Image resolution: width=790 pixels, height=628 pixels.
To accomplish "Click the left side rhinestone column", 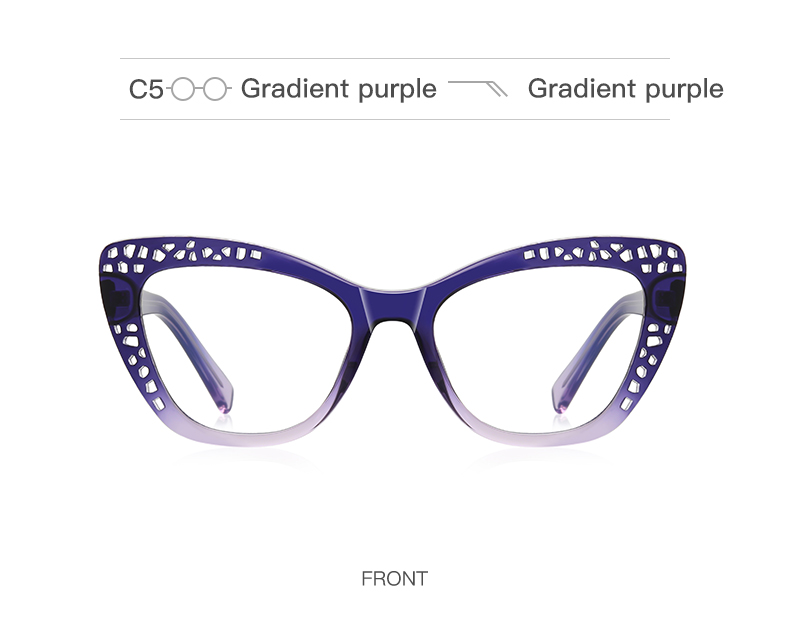I will [139, 365].
